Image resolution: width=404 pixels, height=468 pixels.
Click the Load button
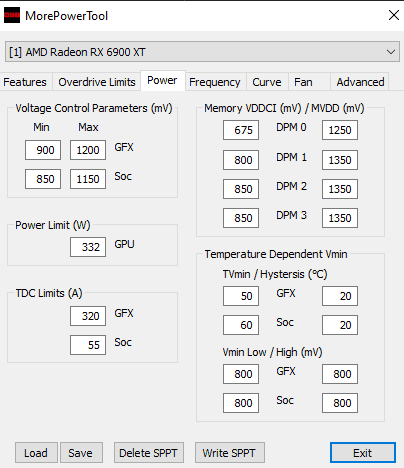pyautogui.click(x=36, y=453)
